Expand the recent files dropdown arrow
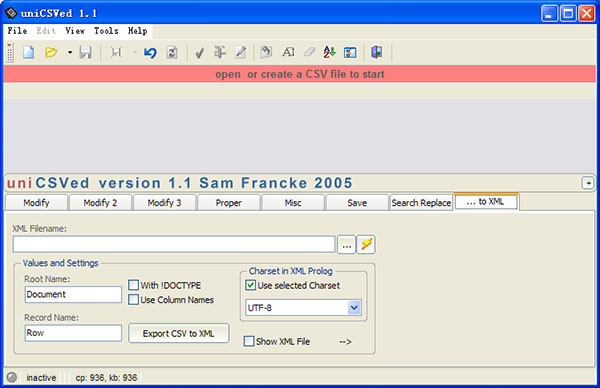This screenshot has width=600, height=388. [70, 52]
